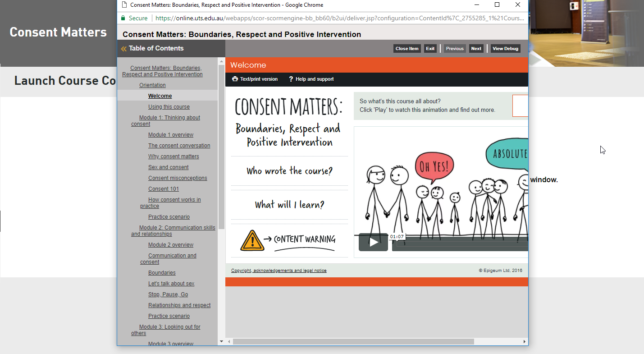Click the printer icon for Text/print version
The image size is (644, 354).
(x=235, y=79)
